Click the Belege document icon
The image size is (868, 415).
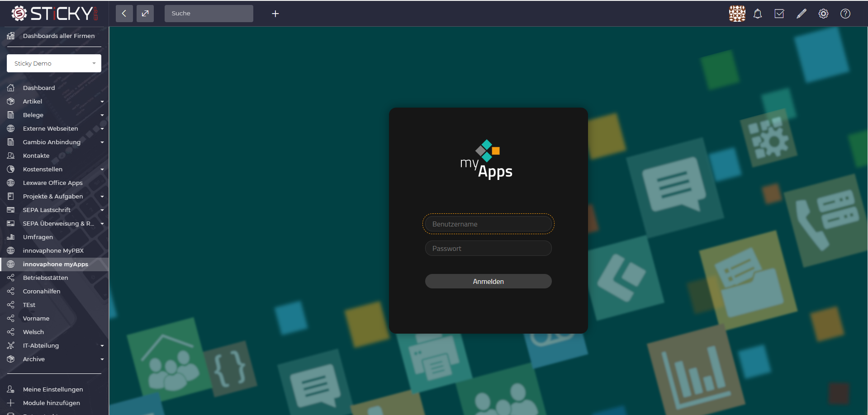(11, 115)
